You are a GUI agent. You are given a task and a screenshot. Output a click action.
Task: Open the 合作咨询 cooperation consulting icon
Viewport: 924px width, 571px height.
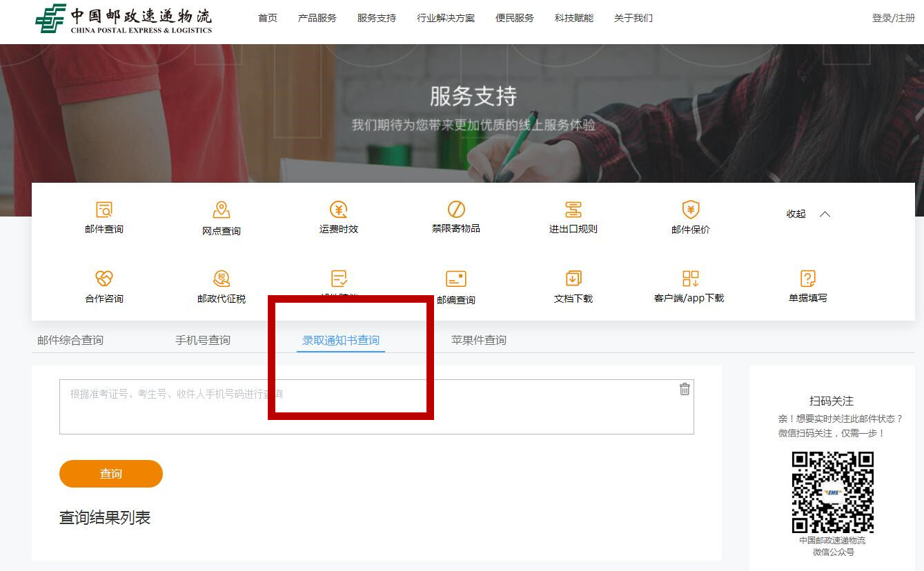pos(104,285)
